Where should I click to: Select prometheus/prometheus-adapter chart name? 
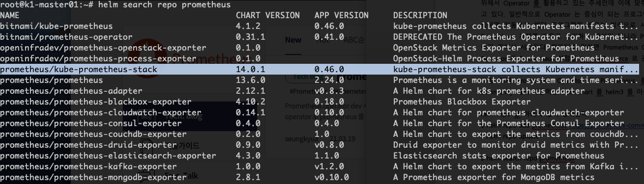click(x=71, y=91)
